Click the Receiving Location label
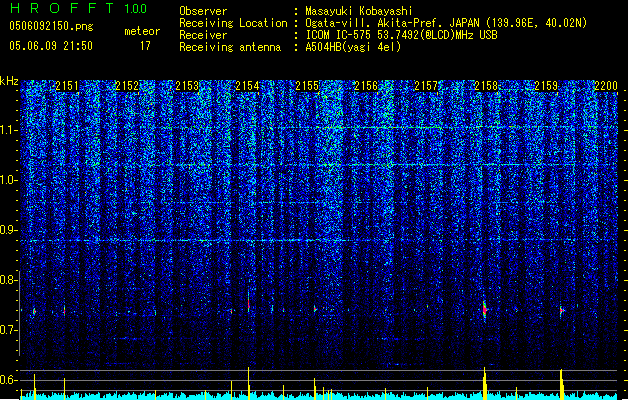The height and width of the screenshot is (400, 629). (233, 23)
